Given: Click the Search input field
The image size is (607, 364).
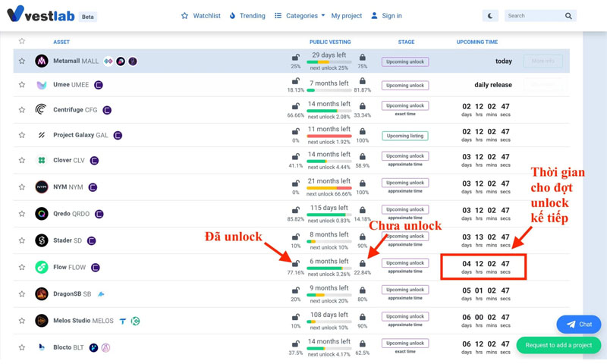Looking at the screenshot, I should 534,16.
